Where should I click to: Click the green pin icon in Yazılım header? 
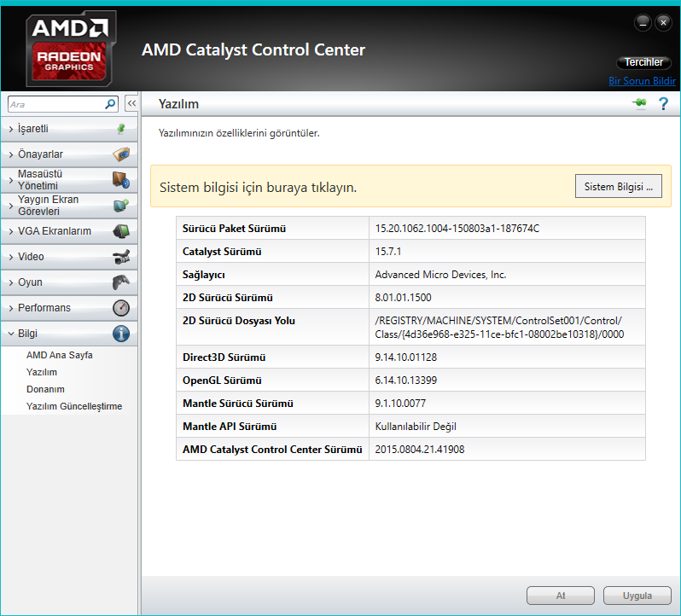pyautogui.click(x=639, y=103)
